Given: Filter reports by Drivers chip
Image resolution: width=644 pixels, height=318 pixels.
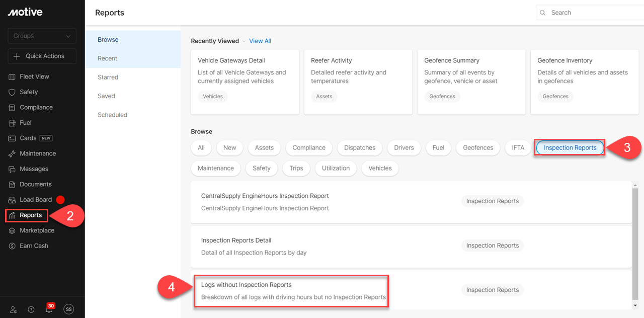Looking at the screenshot, I should coord(404,148).
